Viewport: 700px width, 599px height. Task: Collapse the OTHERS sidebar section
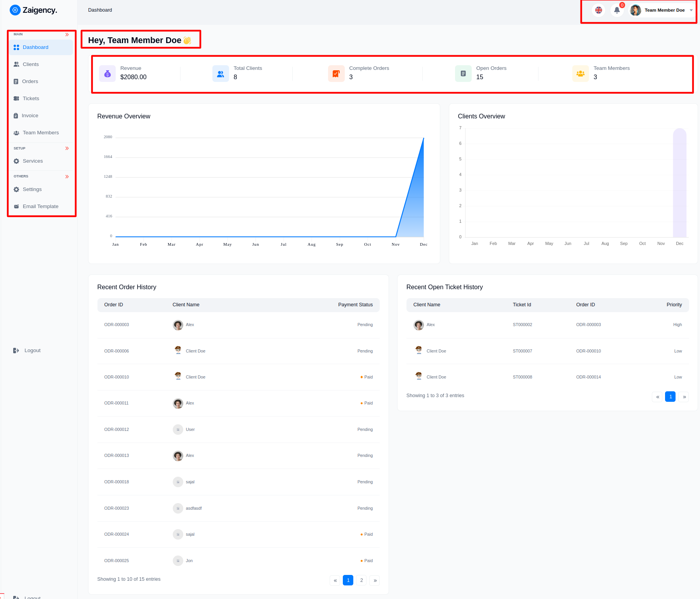(x=67, y=177)
